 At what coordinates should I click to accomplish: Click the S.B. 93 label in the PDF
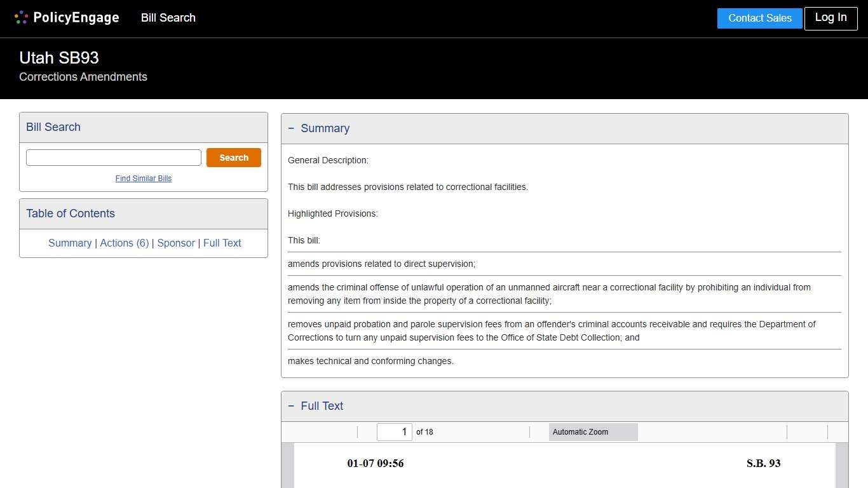point(763,463)
